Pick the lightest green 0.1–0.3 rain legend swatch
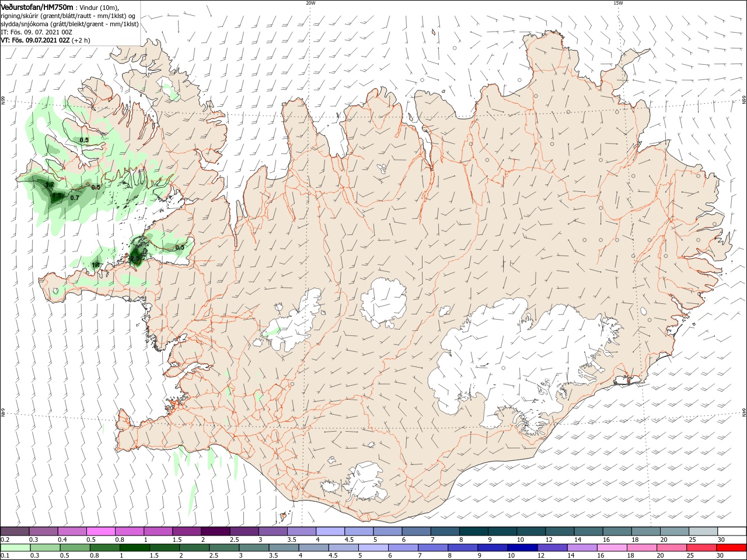 click(16, 548)
